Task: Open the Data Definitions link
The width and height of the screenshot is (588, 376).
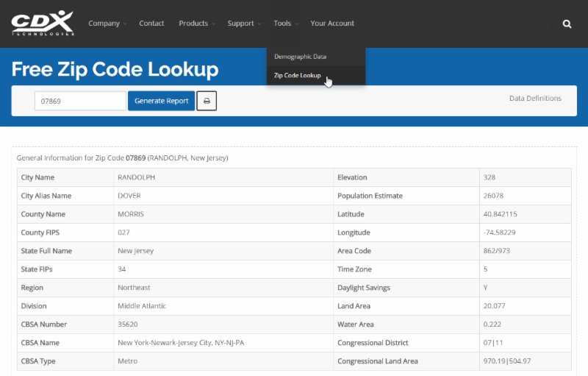Action: [x=535, y=98]
